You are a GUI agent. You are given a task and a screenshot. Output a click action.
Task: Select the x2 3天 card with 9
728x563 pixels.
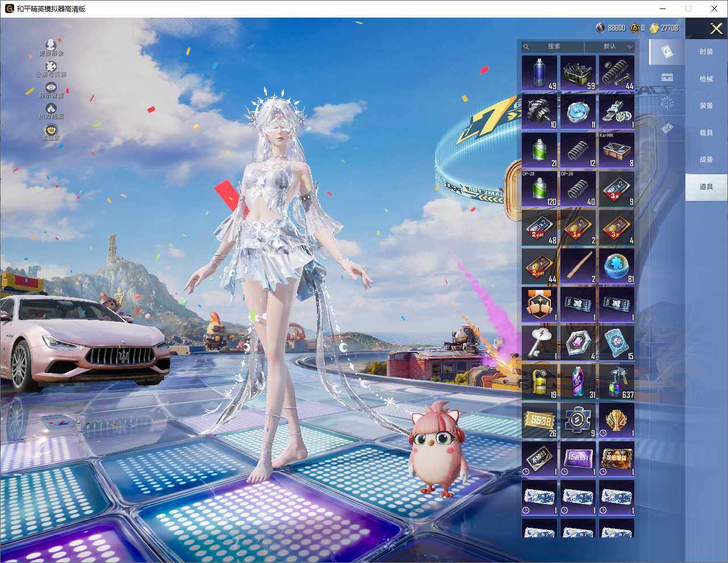617,188
